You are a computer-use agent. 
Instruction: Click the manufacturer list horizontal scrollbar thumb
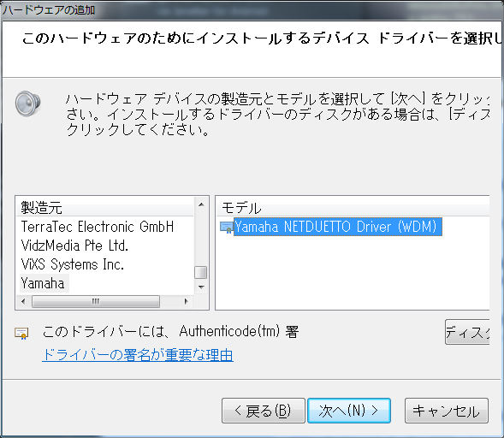[96, 301]
